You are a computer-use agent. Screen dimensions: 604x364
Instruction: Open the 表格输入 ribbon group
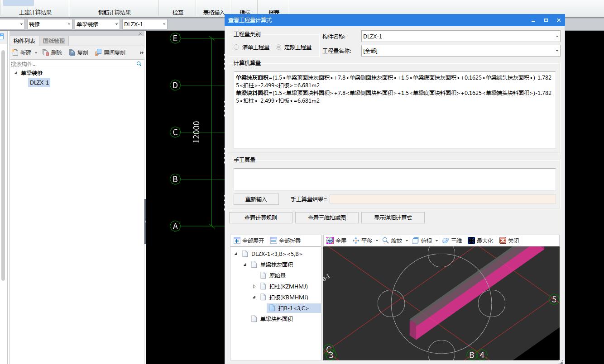[214, 12]
